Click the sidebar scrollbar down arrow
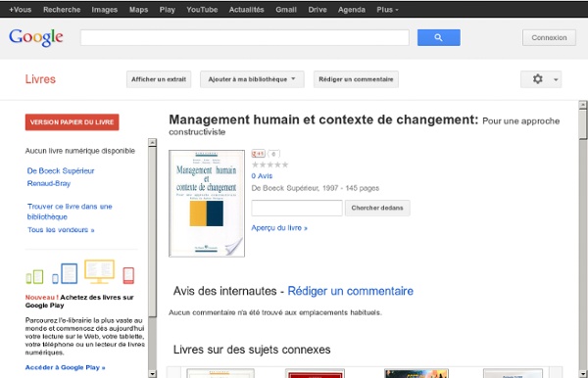This screenshot has width=588, height=378. [152, 373]
